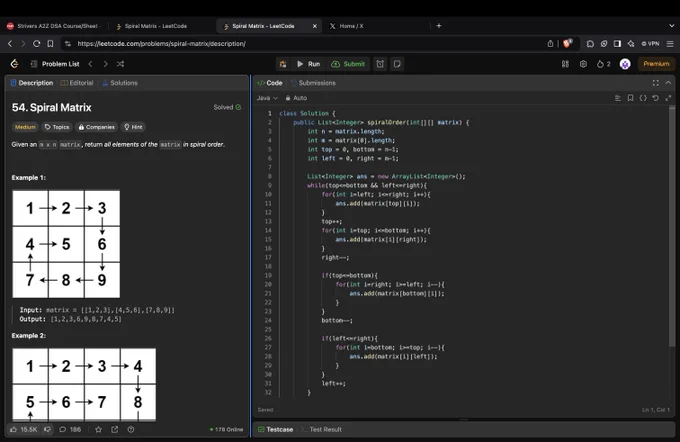Viewport: 680px width, 442px height.
Task: Click the browser share icon
Action: pos(550,44)
